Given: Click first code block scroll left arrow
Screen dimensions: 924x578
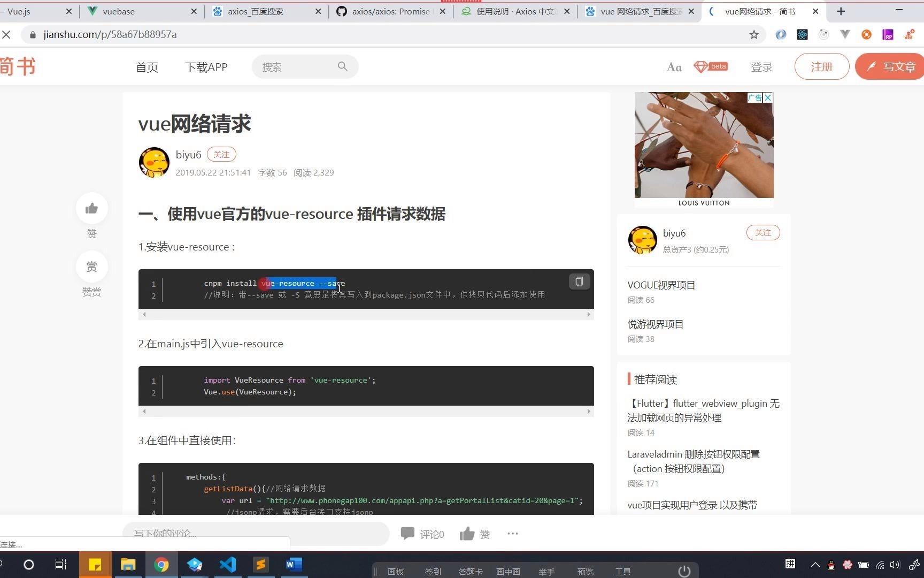Looking at the screenshot, I should click(x=144, y=314).
